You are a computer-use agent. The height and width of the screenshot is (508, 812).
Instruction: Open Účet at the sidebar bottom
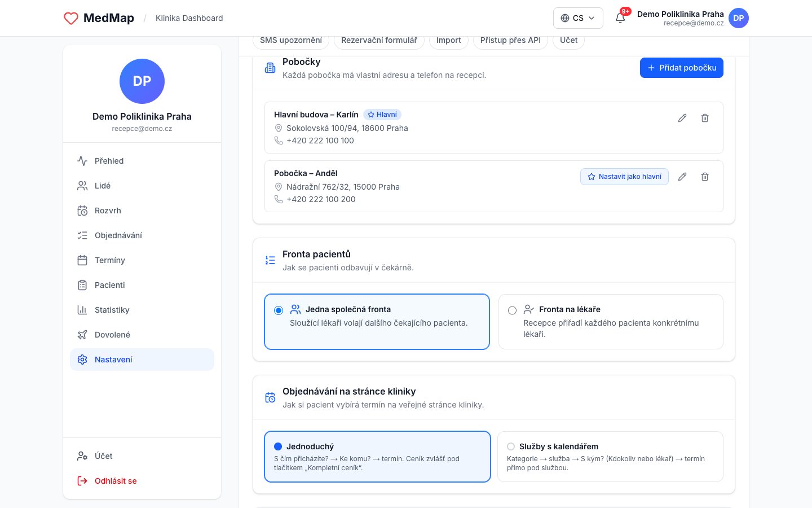pos(142,456)
